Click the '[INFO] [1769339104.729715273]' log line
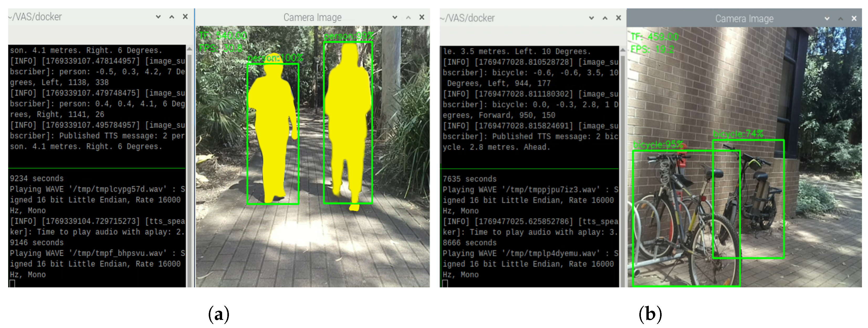This screenshot has height=328, width=868. click(x=97, y=221)
